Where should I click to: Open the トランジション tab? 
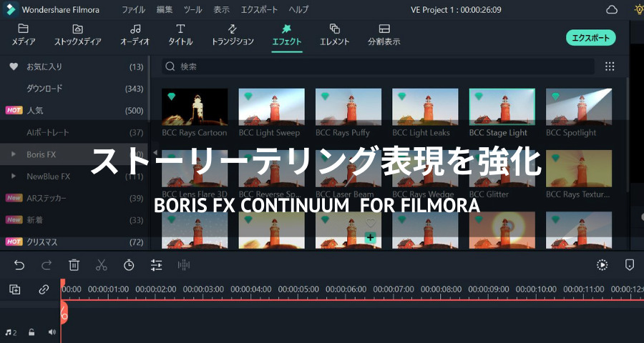click(233, 35)
